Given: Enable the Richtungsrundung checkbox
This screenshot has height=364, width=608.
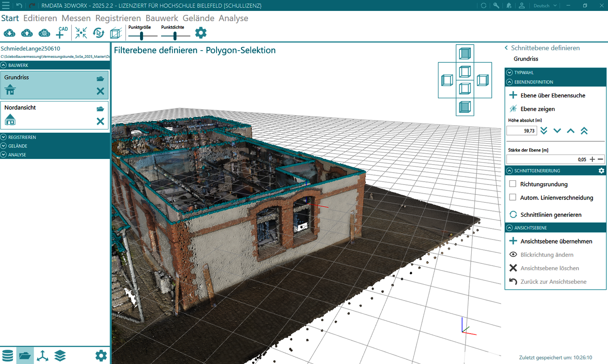Looking at the screenshot, I should (x=513, y=184).
